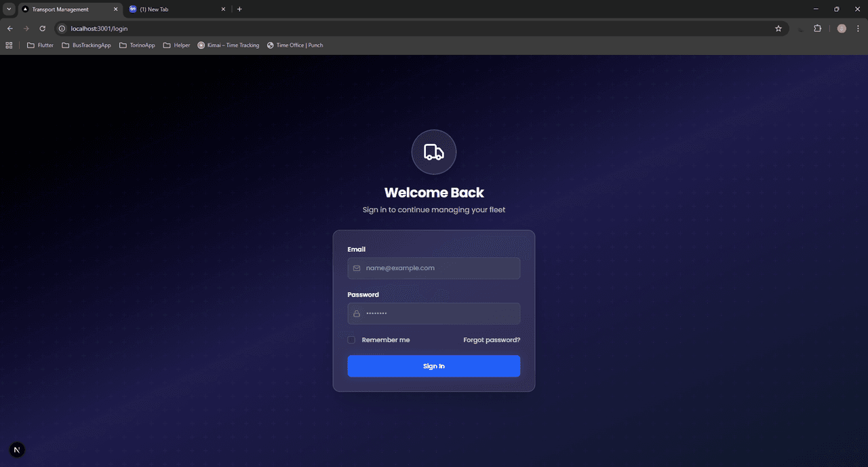The height and width of the screenshot is (467, 868).
Task: Focus the Password input field
Action: (x=434, y=314)
